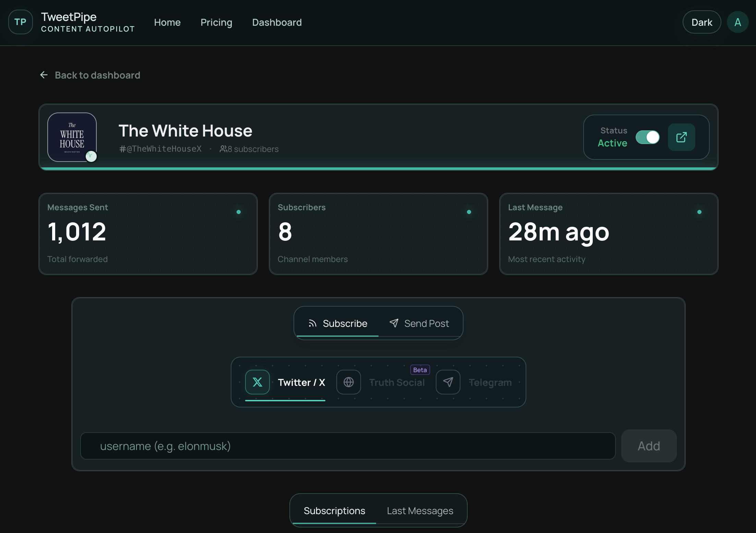Click Back to dashboard link

click(x=90, y=75)
